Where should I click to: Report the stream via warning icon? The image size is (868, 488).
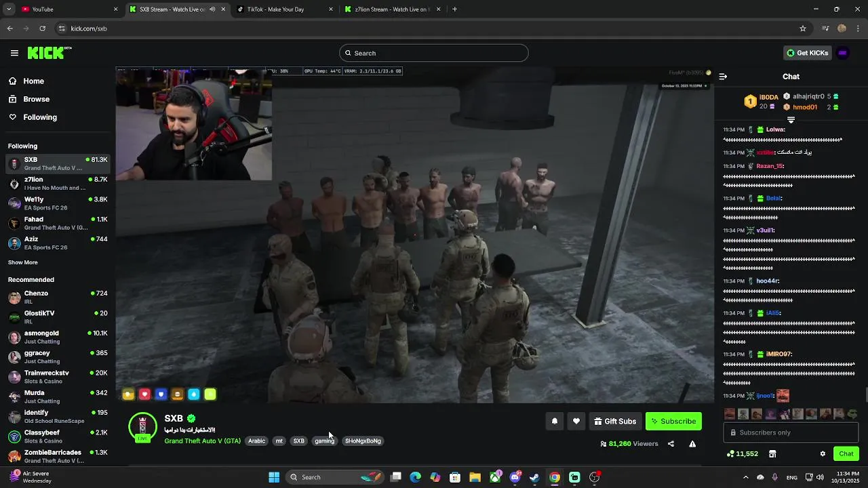point(692,444)
